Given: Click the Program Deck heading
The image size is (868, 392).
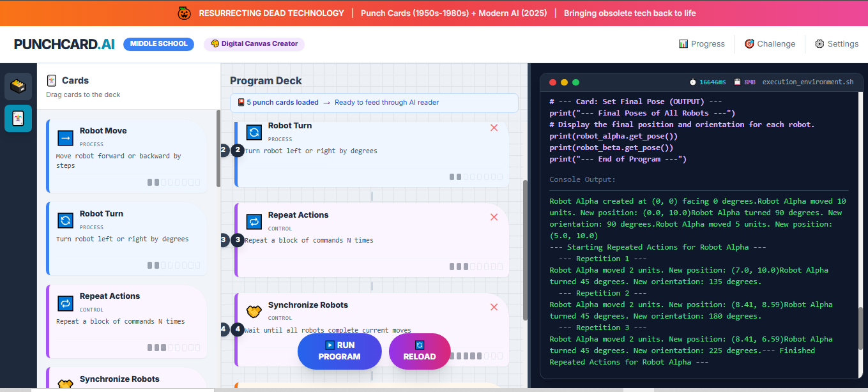Looking at the screenshot, I should point(266,80).
